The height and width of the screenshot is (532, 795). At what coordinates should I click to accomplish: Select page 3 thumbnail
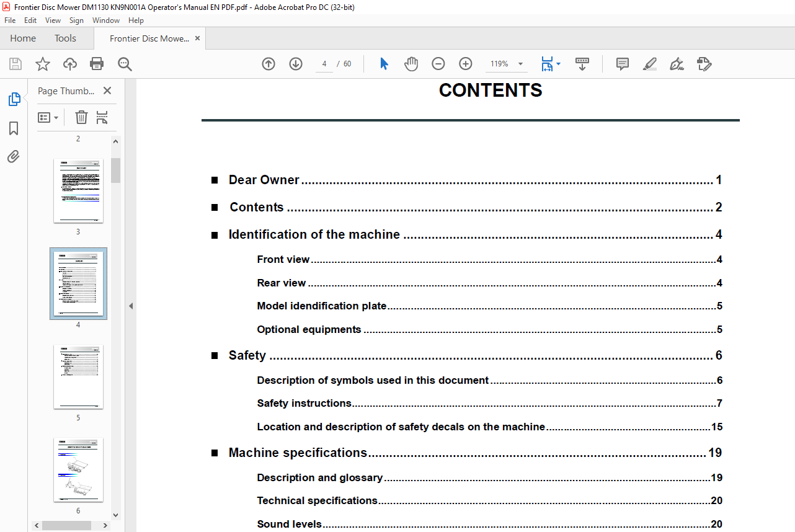[78, 190]
